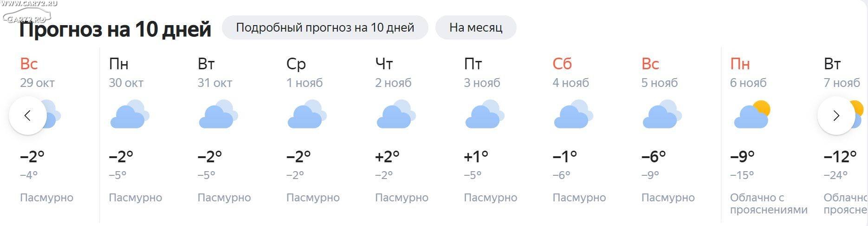Click the cloud icon for Sunday 5 нояб

(x=662, y=114)
